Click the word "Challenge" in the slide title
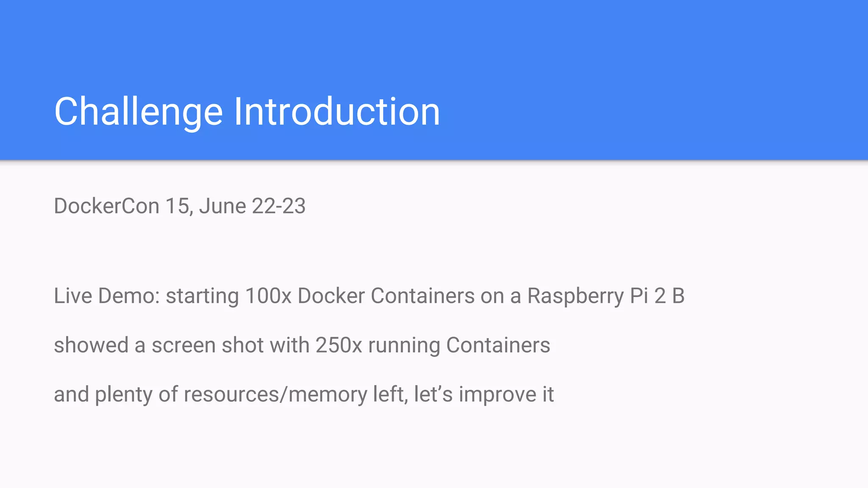The height and width of the screenshot is (488, 868). tap(139, 112)
